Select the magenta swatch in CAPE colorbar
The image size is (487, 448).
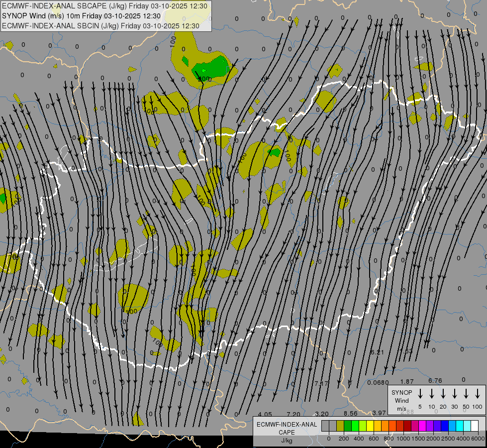[422, 426]
